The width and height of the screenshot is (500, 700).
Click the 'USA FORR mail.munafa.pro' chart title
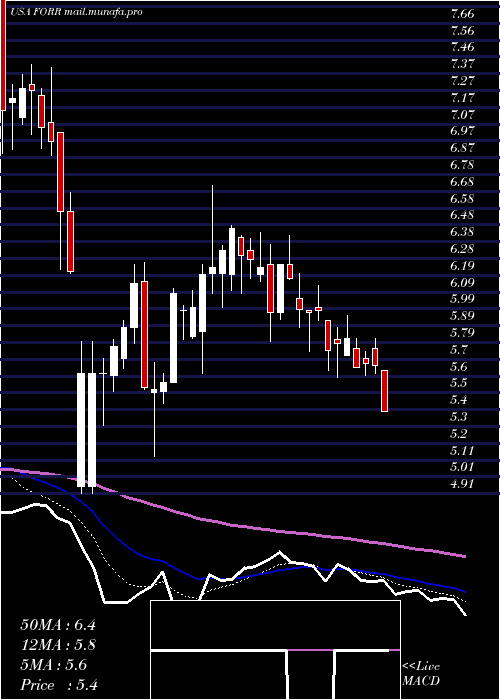click(76, 12)
